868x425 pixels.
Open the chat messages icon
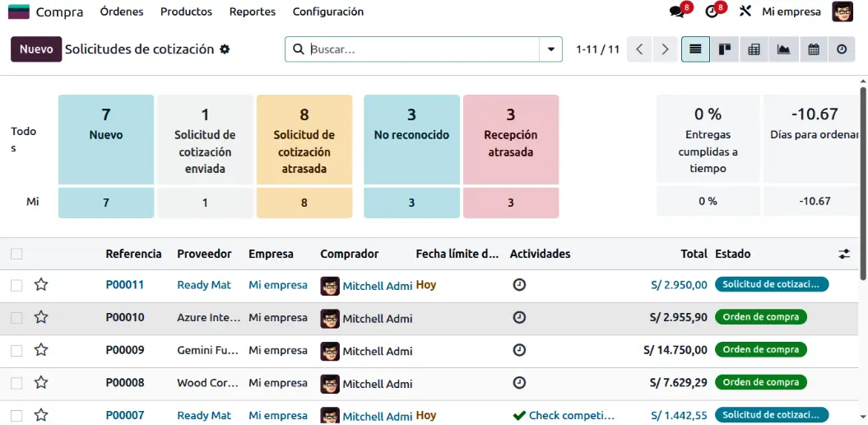(x=678, y=12)
